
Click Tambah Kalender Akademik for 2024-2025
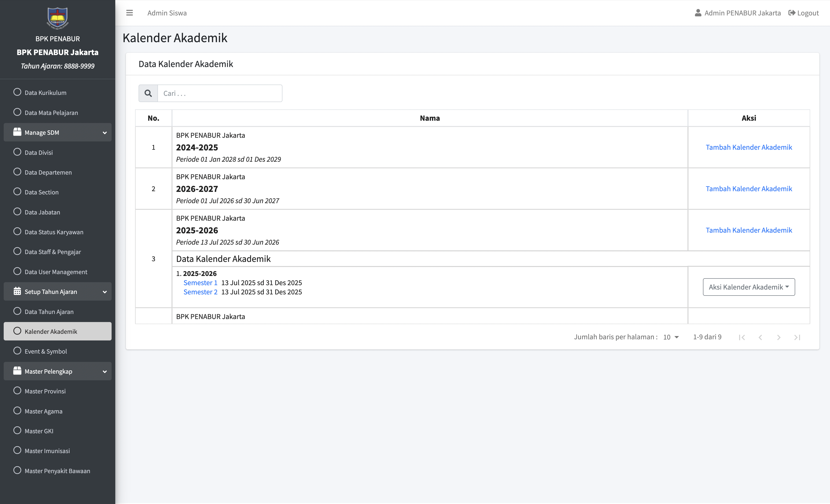[749, 147]
